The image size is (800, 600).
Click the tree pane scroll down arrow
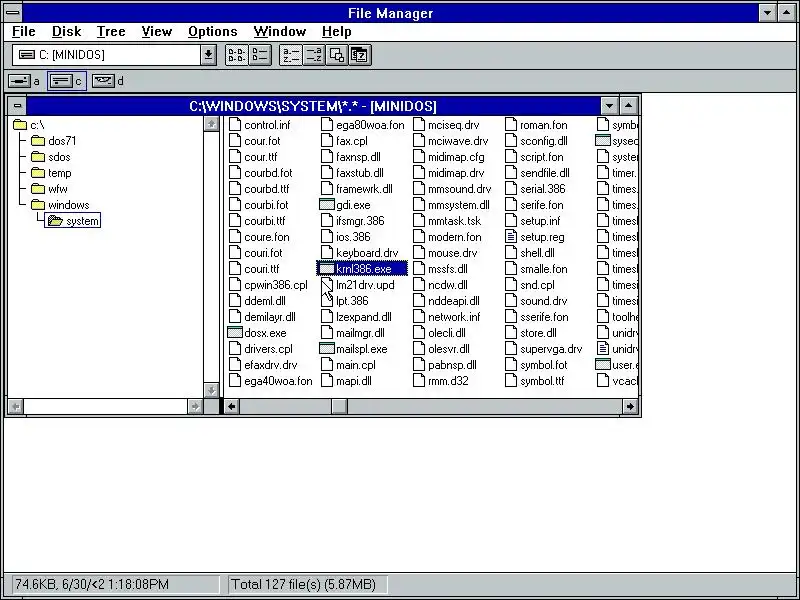click(211, 390)
